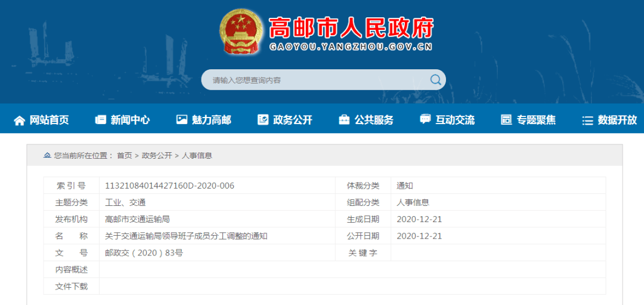Click the breadcrumb location home icon

pos(48,155)
